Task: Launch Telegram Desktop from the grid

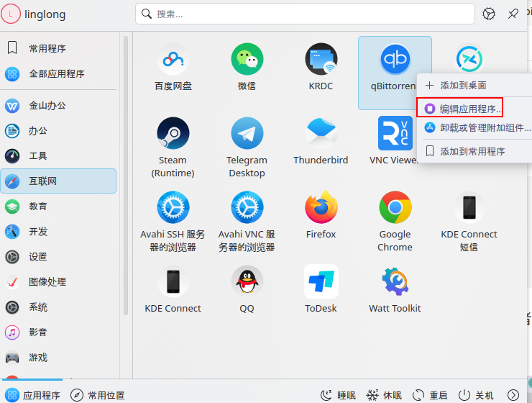Action: click(x=247, y=134)
